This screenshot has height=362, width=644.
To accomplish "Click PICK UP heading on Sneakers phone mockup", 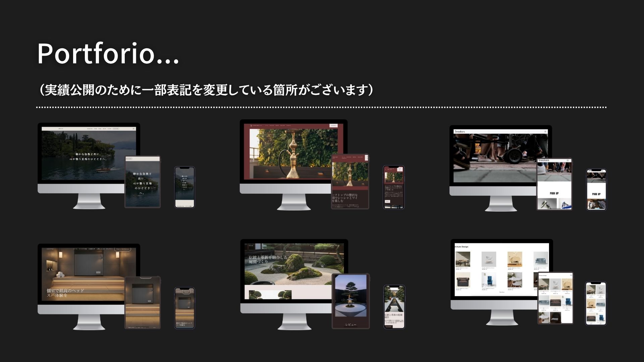I will (596, 194).
